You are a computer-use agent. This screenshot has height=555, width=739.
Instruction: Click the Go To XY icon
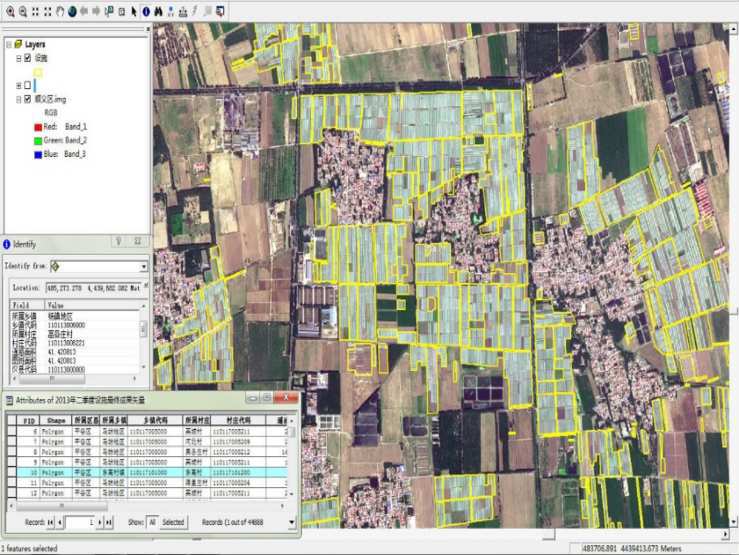(171, 11)
